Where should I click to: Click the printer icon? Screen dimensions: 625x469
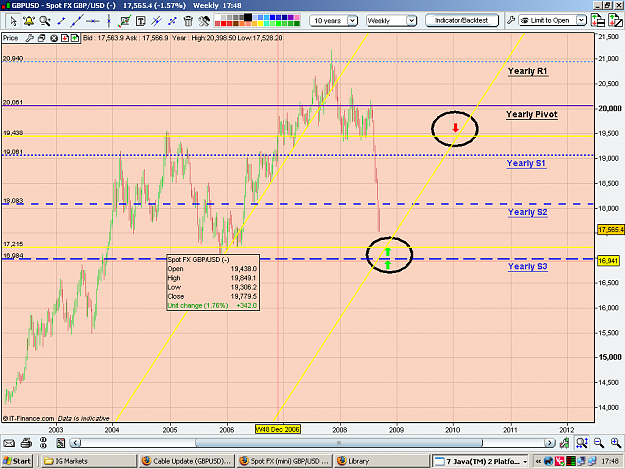point(26,443)
